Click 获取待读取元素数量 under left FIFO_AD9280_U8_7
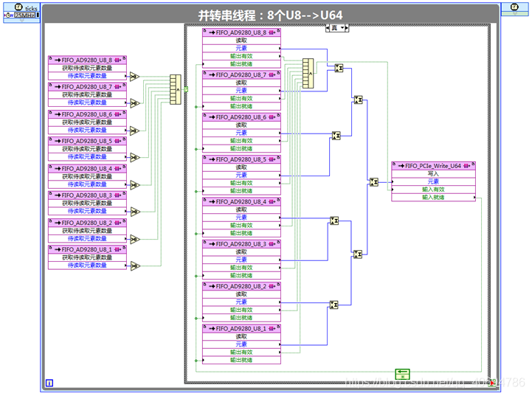This screenshot has width=532, height=396. (x=87, y=94)
